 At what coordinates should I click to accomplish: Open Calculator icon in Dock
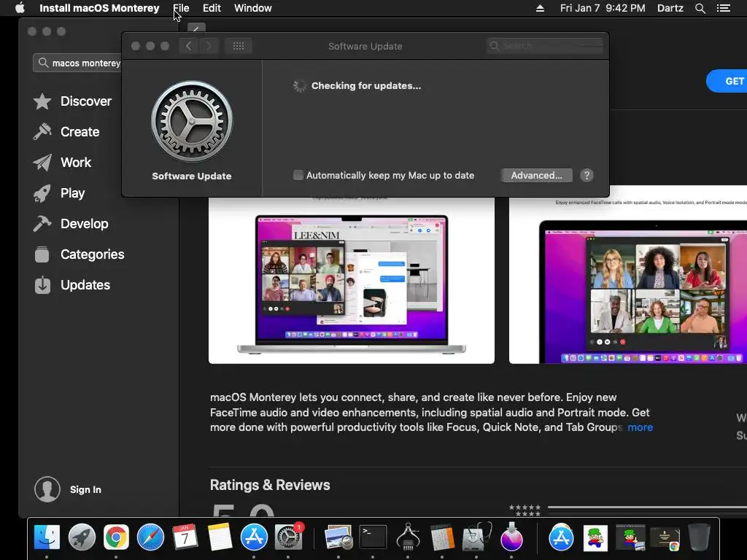click(x=442, y=537)
